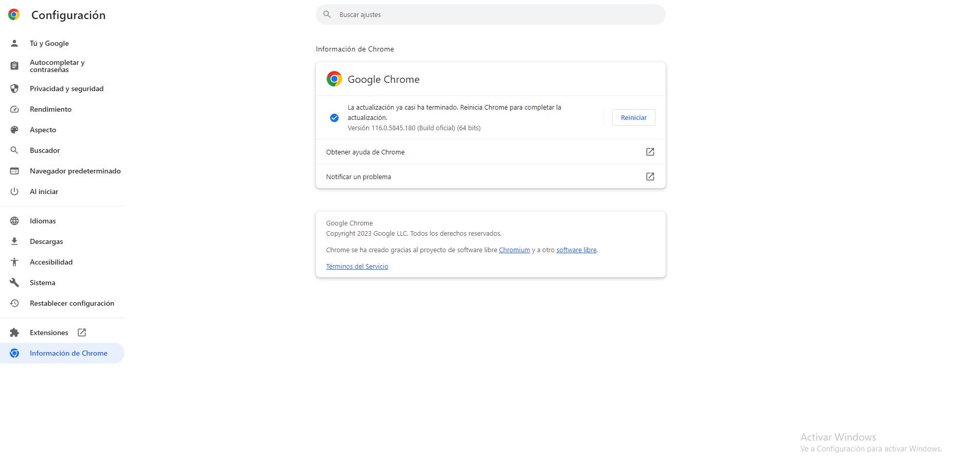Click the Extensiones puzzle piece icon
This screenshot has width=980, height=472.
point(14,333)
